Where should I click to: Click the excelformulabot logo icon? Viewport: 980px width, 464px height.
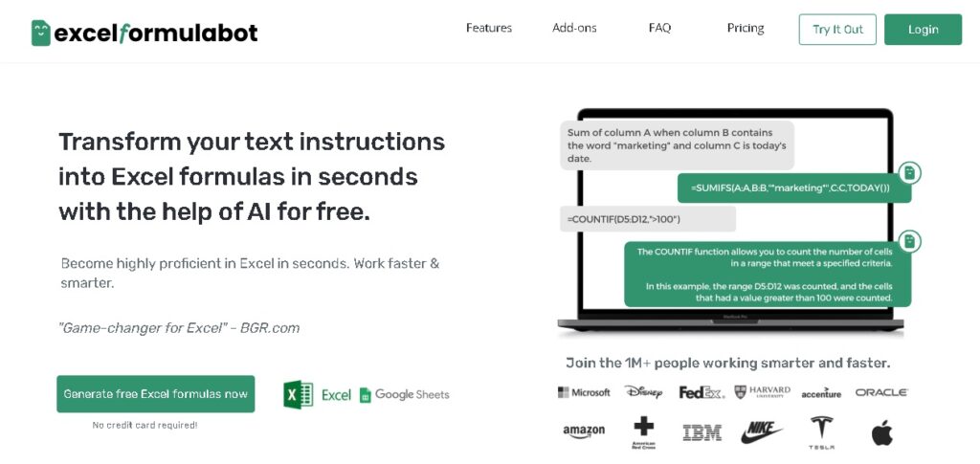click(x=40, y=33)
